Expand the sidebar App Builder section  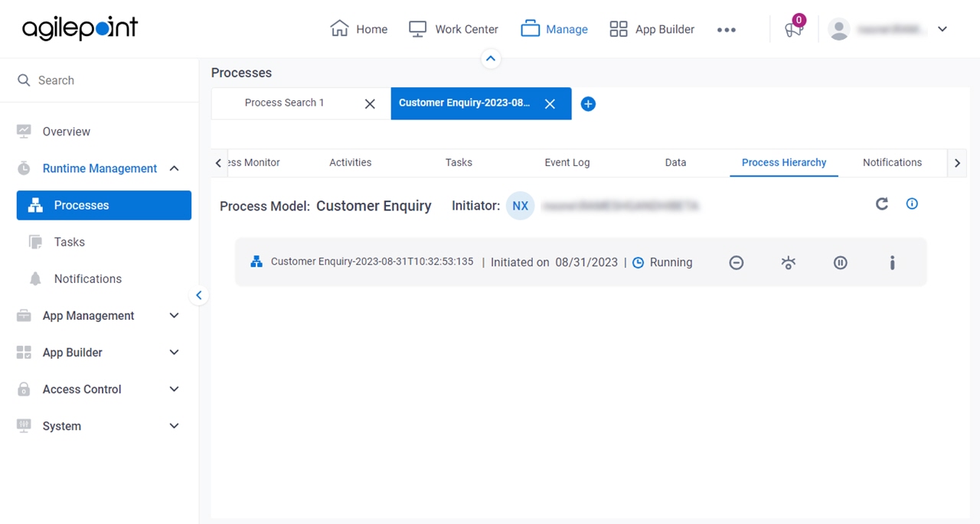click(x=174, y=352)
